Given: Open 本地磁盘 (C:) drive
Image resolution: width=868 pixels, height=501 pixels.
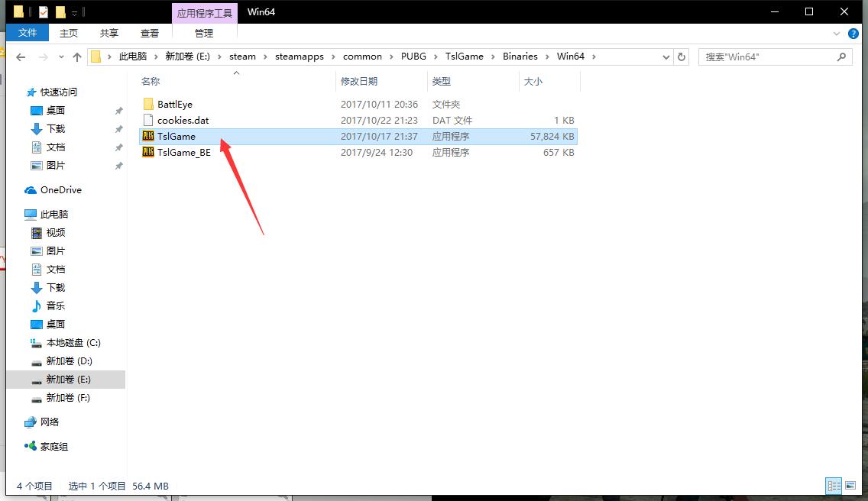Looking at the screenshot, I should pos(65,343).
